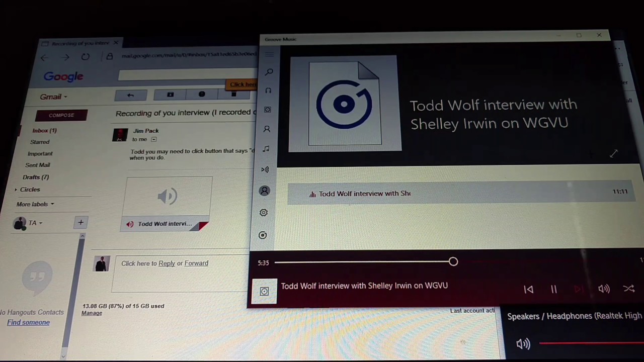Go forward in the browser window
The height and width of the screenshot is (362, 644).
(x=65, y=57)
